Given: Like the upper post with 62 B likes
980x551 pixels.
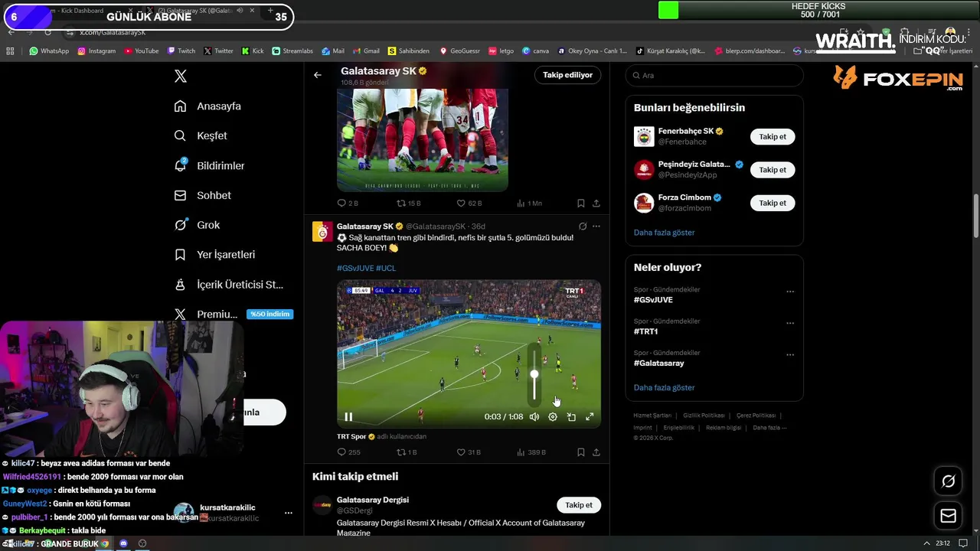Looking at the screenshot, I should [469, 204].
